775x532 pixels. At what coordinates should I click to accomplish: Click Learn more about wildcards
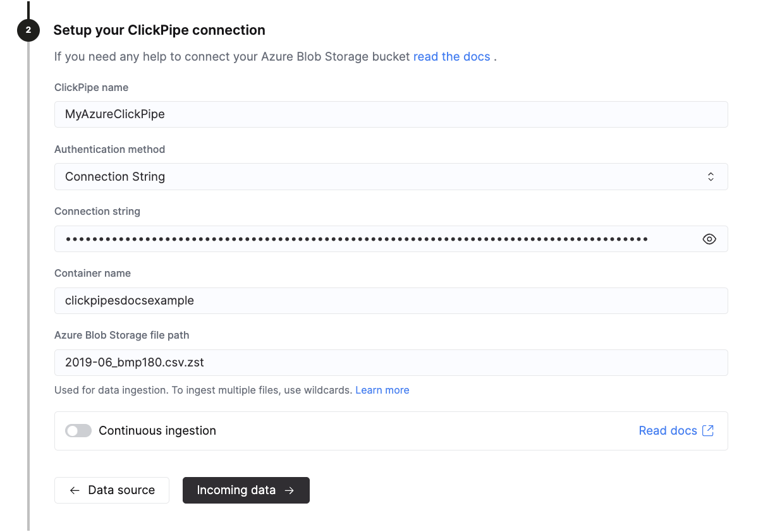tap(382, 390)
